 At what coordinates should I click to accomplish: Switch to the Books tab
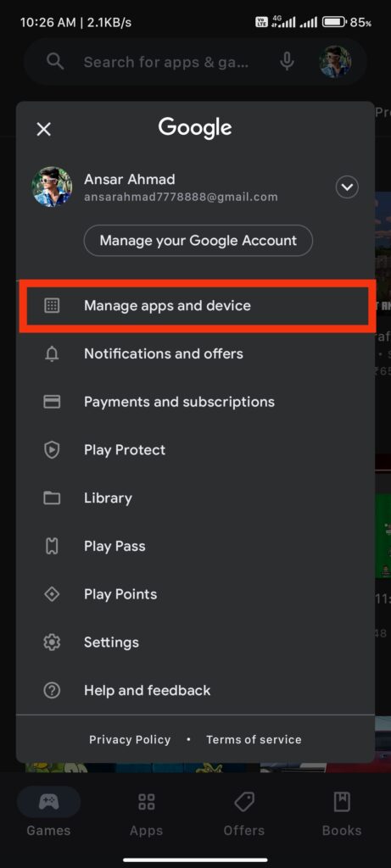point(342,815)
